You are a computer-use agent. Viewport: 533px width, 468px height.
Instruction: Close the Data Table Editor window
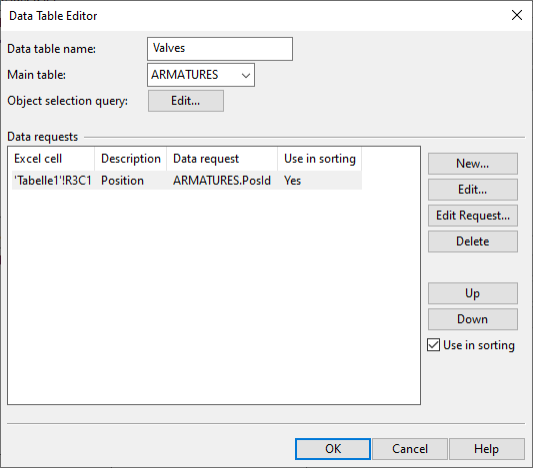[517, 15]
